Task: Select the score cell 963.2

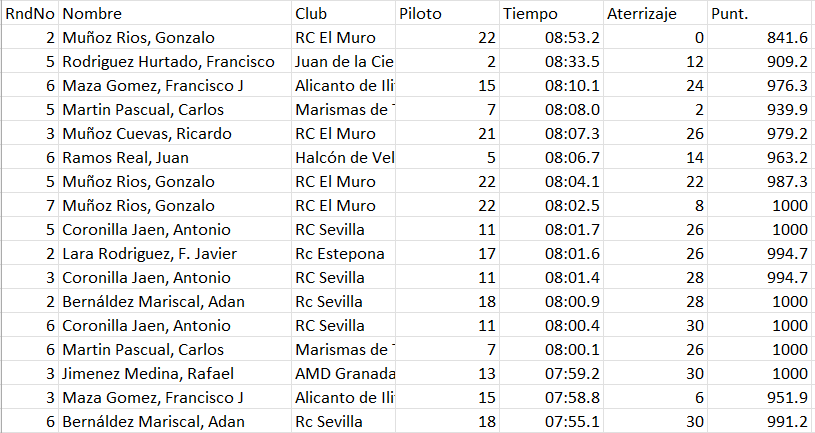Action: [759, 157]
